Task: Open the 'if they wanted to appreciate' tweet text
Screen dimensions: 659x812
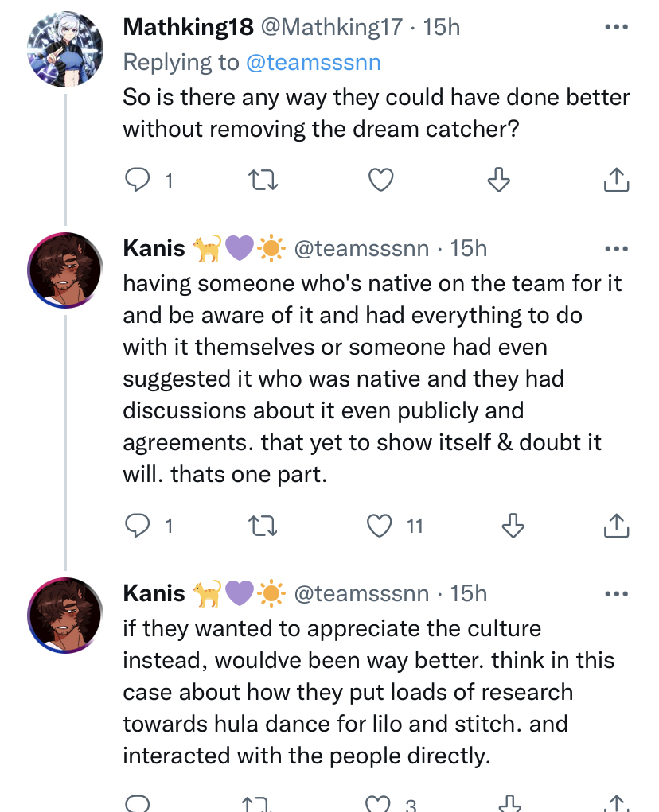Action: tap(368, 692)
